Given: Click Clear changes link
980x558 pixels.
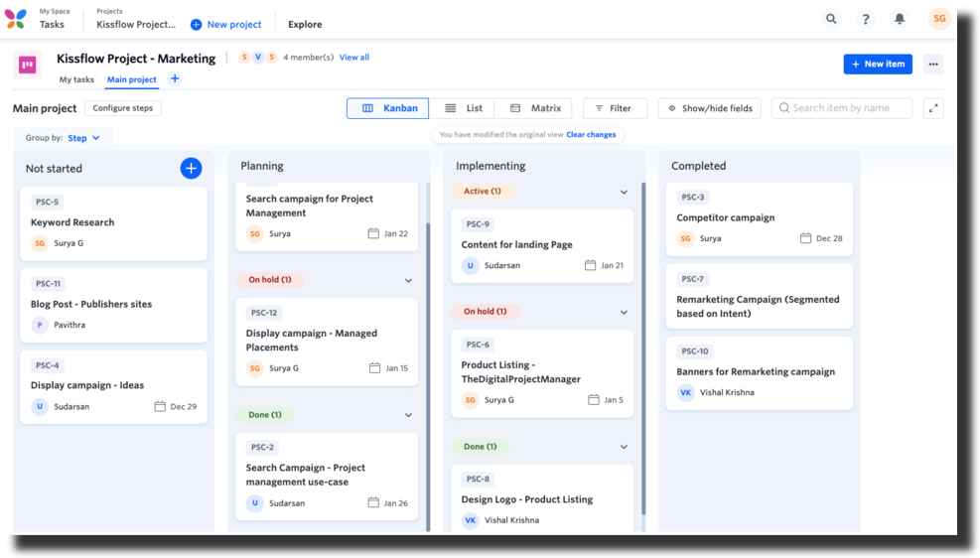Looking at the screenshot, I should tap(591, 134).
